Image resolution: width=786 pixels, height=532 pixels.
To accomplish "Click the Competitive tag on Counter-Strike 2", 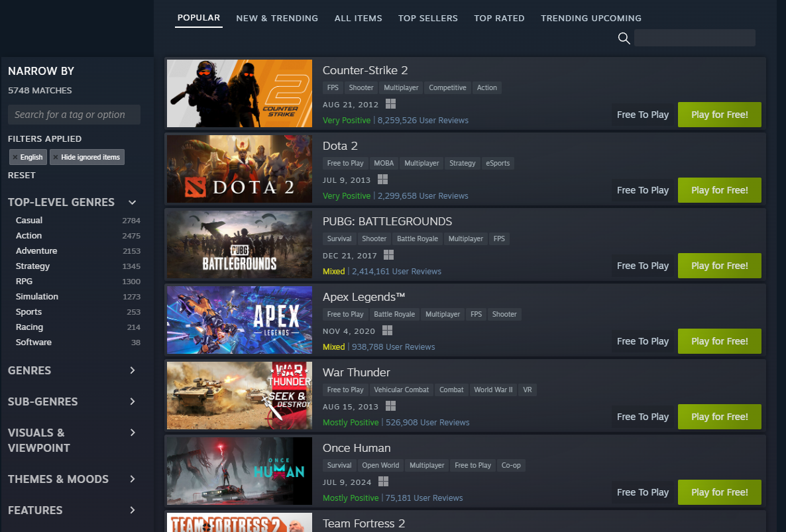I will pyautogui.click(x=447, y=87).
